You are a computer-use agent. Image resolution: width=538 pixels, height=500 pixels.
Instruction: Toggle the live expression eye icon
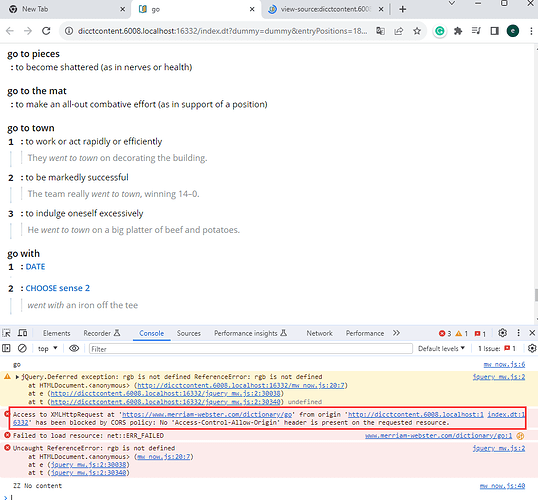[x=74, y=348]
